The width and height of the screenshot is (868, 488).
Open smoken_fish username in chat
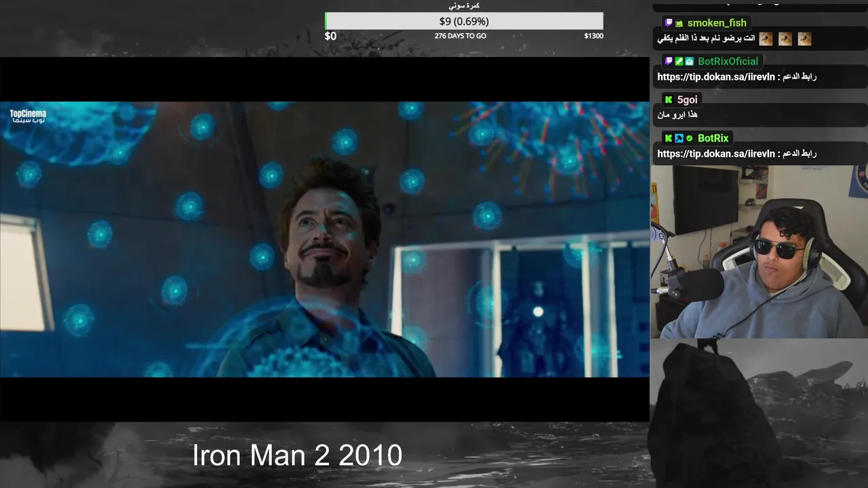716,23
